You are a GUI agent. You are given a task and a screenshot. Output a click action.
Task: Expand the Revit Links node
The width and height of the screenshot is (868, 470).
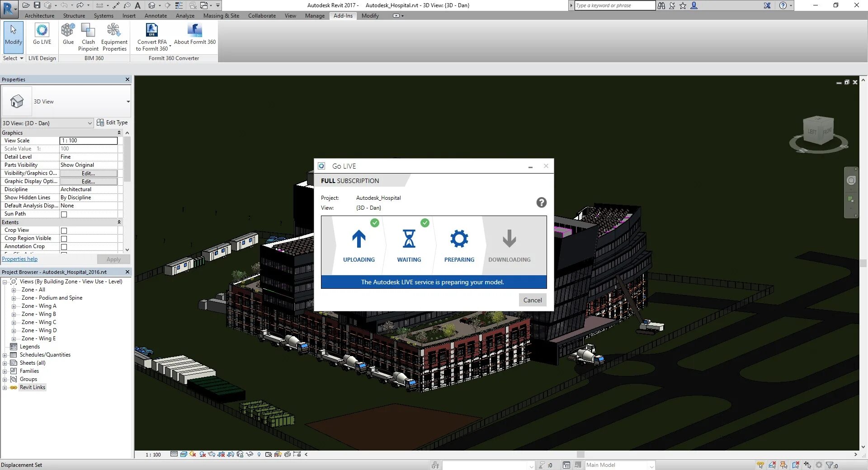click(5, 388)
